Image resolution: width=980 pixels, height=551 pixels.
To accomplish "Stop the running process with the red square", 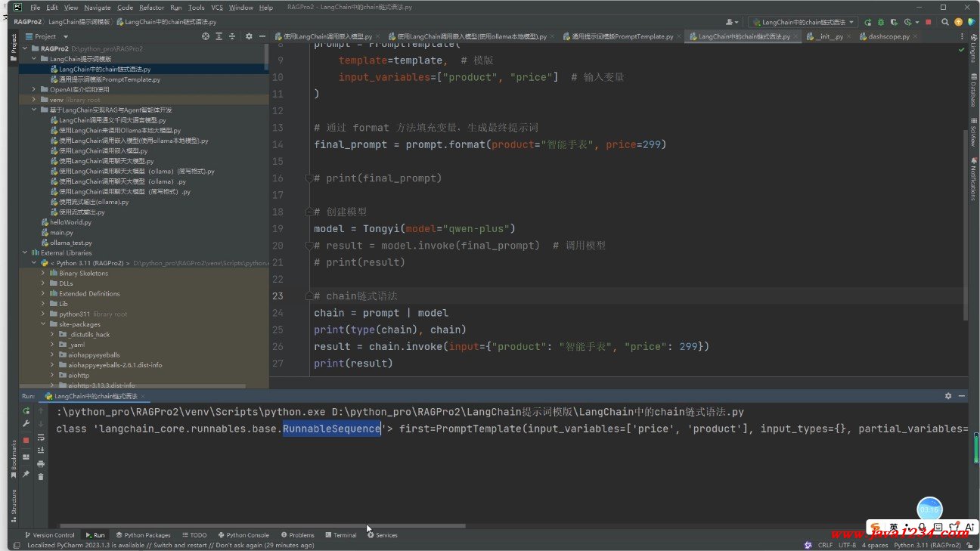I will click(x=928, y=23).
